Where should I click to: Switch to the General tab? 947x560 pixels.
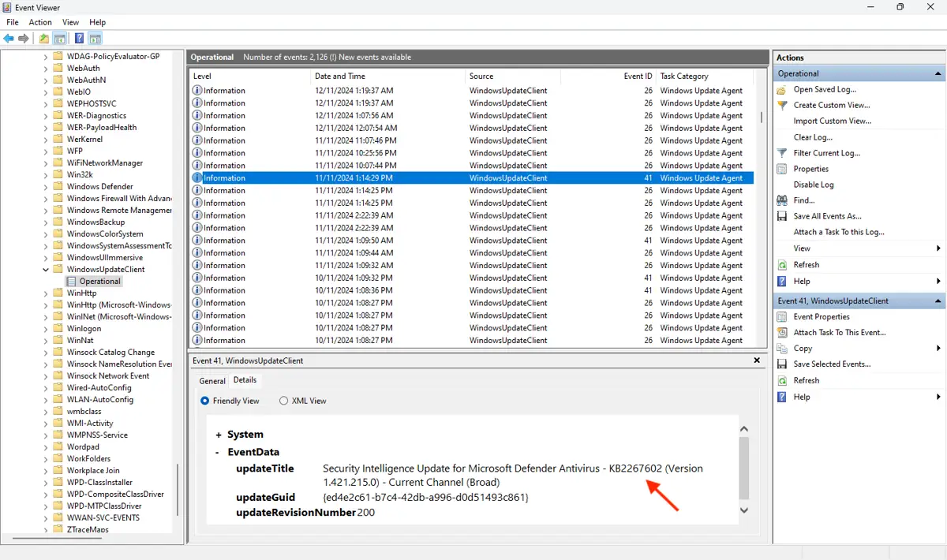pos(212,381)
